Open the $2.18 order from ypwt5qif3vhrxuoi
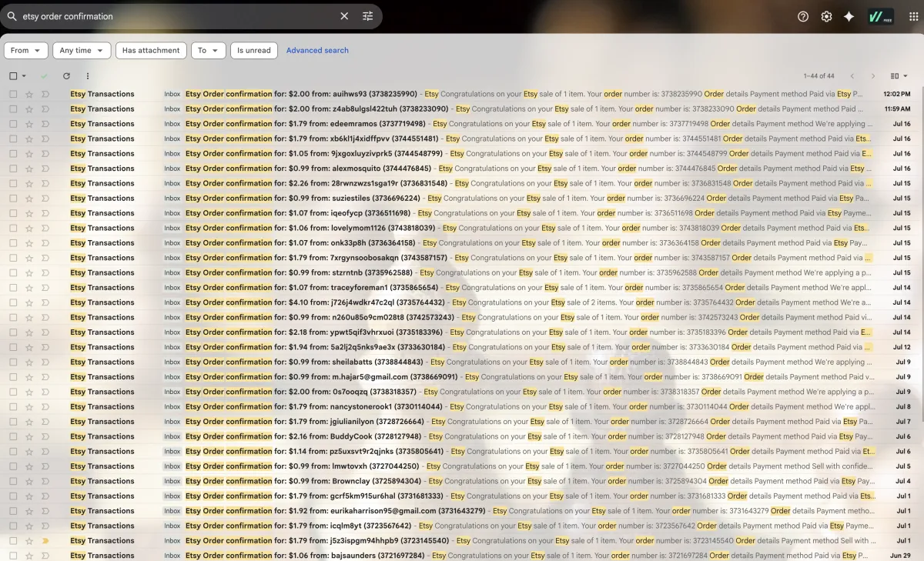Image resolution: width=924 pixels, height=561 pixels. tap(462, 332)
